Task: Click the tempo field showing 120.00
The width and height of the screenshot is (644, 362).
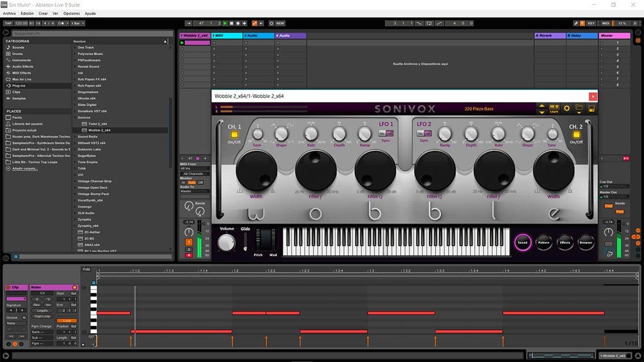Action: point(21,23)
